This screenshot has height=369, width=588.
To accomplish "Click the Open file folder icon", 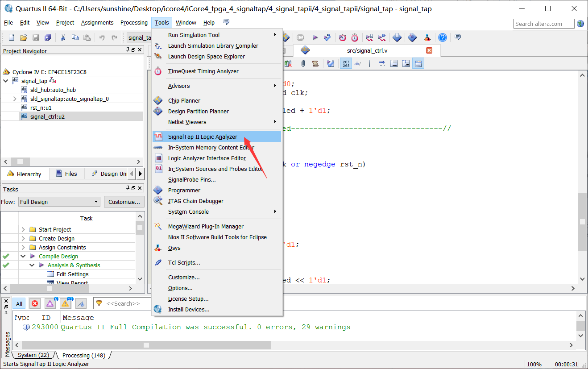I will click(x=24, y=38).
